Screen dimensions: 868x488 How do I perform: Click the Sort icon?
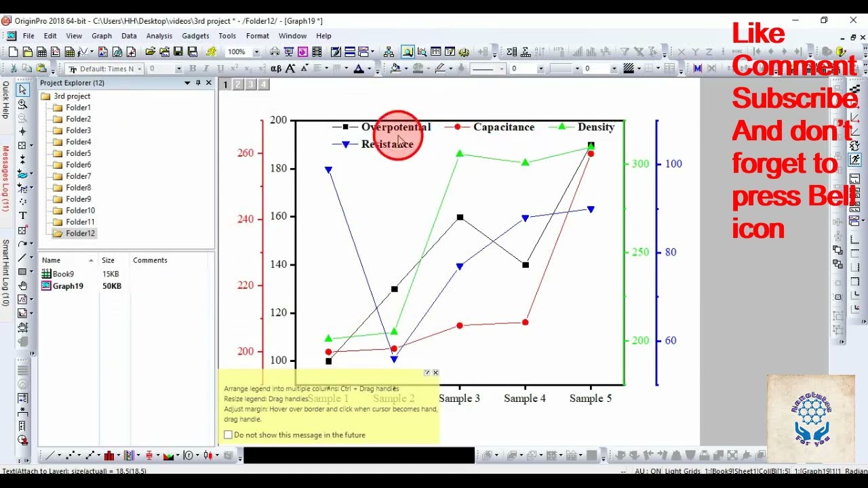pyautogui.click(x=540, y=52)
